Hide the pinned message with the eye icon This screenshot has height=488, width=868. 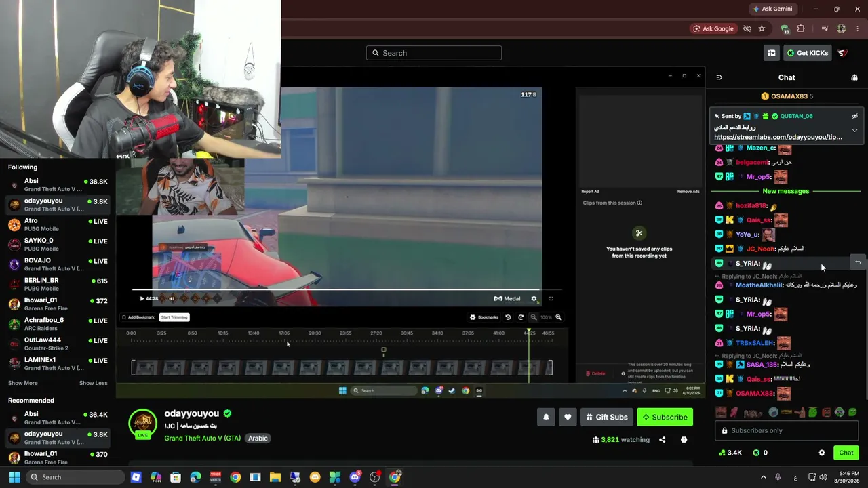click(x=854, y=116)
